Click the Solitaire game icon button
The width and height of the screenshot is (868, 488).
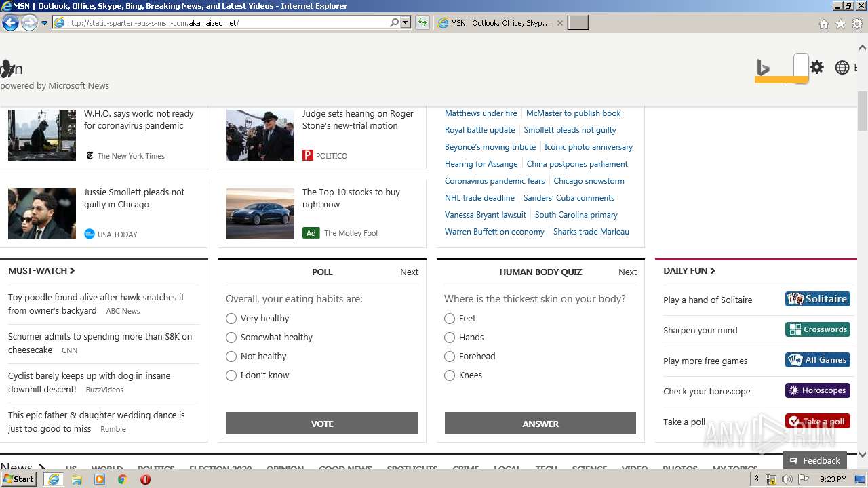click(x=818, y=299)
